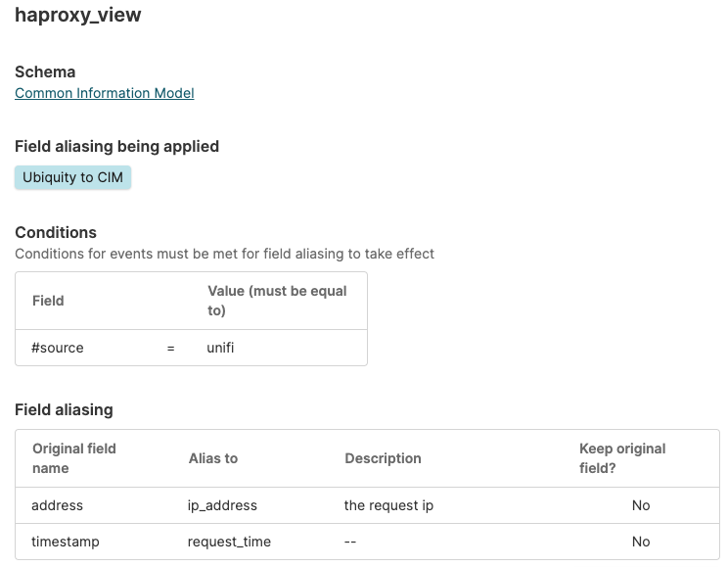The image size is (728, 567).
Task: Click the Keep original field? column header
Action: 622,458
